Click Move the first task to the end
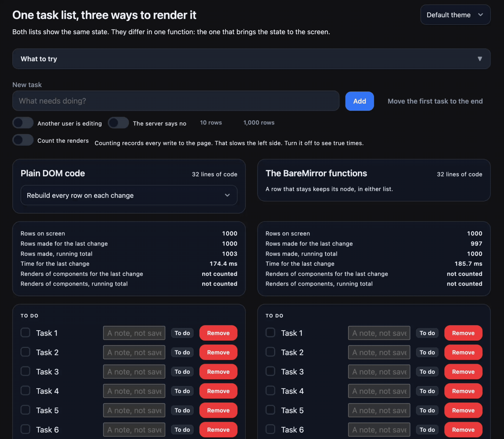Image resolution: width=504 pixels, height=439 pixels. point(435,101)
